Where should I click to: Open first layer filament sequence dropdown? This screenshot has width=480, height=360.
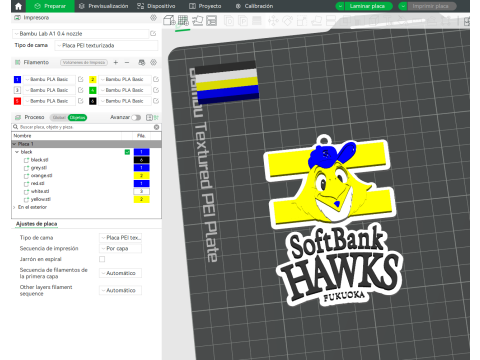click(120, 273)
